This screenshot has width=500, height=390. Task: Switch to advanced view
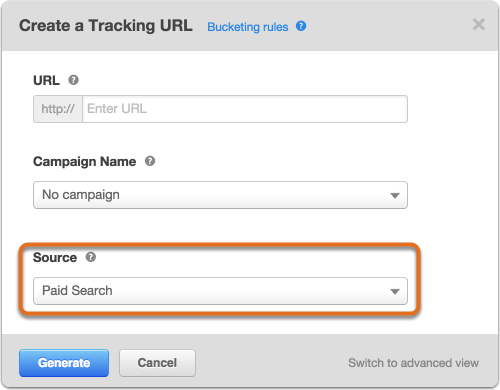point(413,363)
